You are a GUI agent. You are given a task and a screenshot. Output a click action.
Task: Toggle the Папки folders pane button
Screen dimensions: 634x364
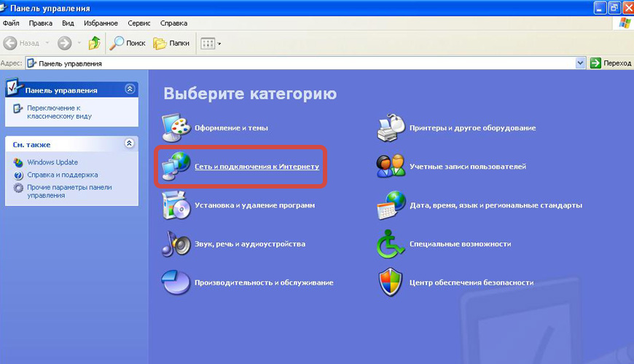[171, 43]
